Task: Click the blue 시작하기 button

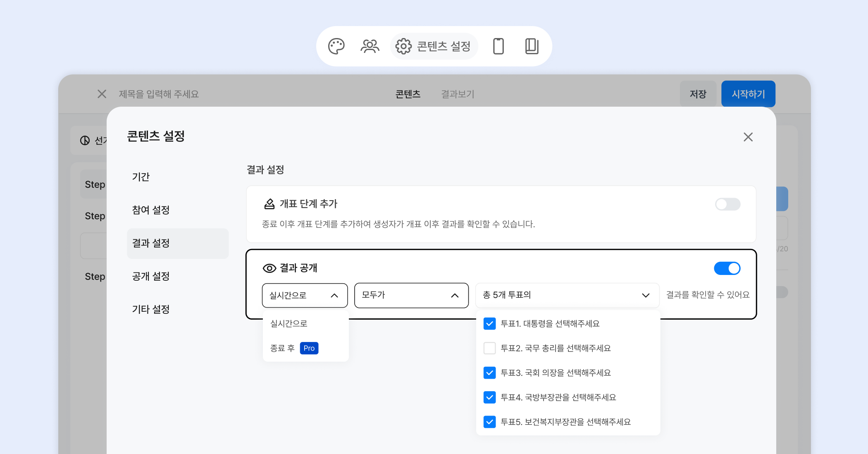Action: tap(748, 94)
